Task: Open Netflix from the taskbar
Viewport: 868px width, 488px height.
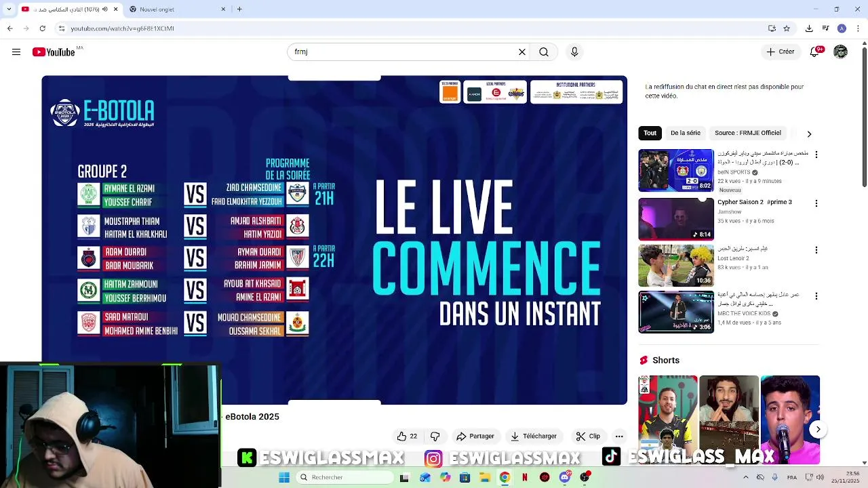Action: coord(525,478)
